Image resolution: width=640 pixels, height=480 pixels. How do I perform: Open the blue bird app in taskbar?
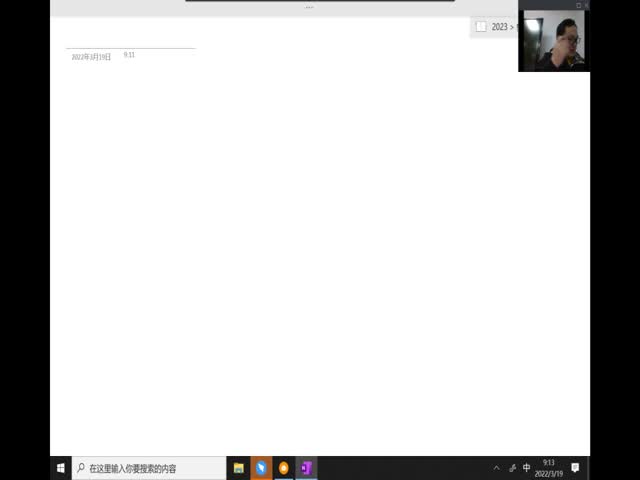click(261, 468)
